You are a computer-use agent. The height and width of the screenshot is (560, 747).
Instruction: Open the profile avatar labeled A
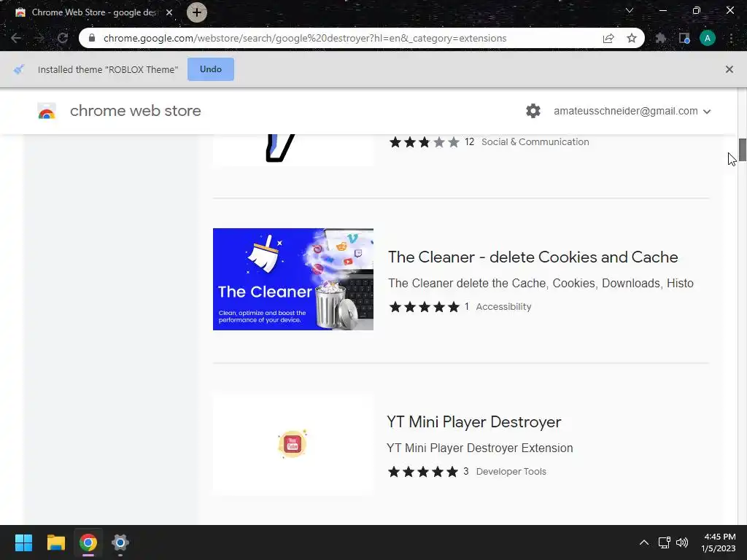pyautogui.click(x=708, y=38)
